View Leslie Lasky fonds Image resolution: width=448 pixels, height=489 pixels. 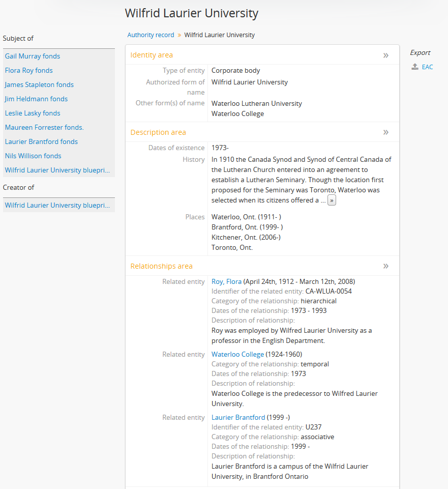(33, 113)
